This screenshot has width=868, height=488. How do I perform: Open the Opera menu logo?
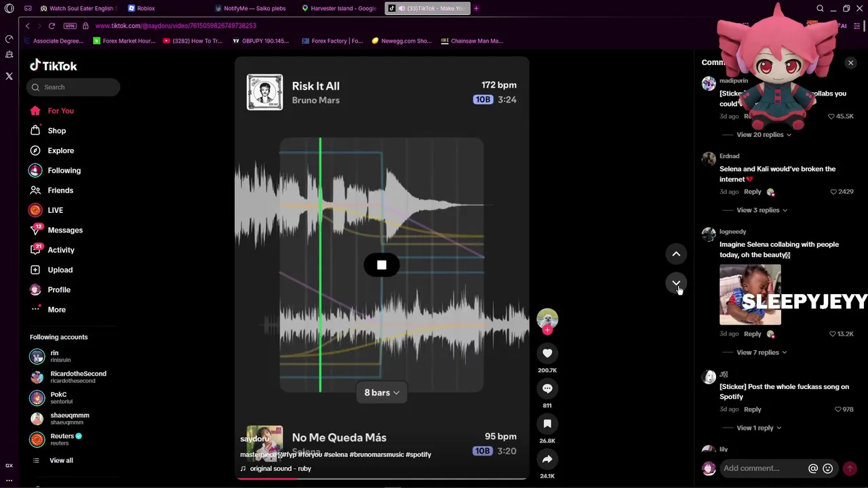click(9, 9)
